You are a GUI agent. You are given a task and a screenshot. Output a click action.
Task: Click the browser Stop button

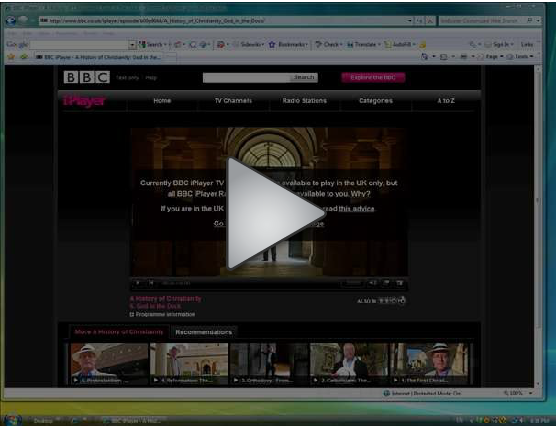tap(430, 21)
